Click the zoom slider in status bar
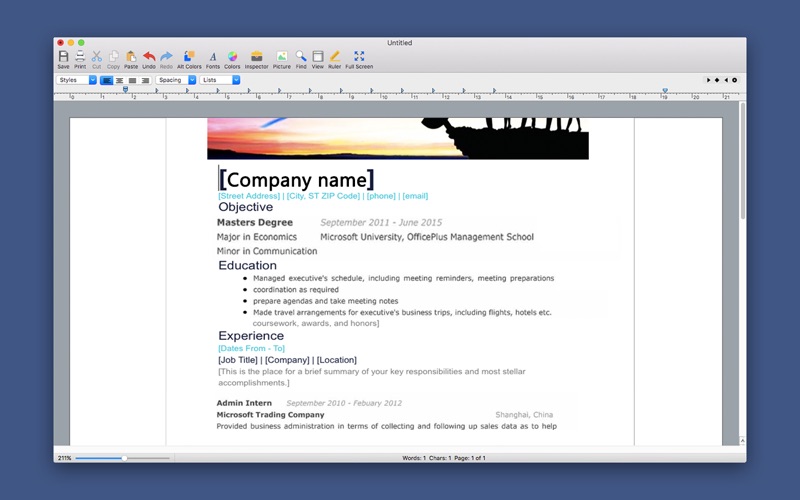 123,458
